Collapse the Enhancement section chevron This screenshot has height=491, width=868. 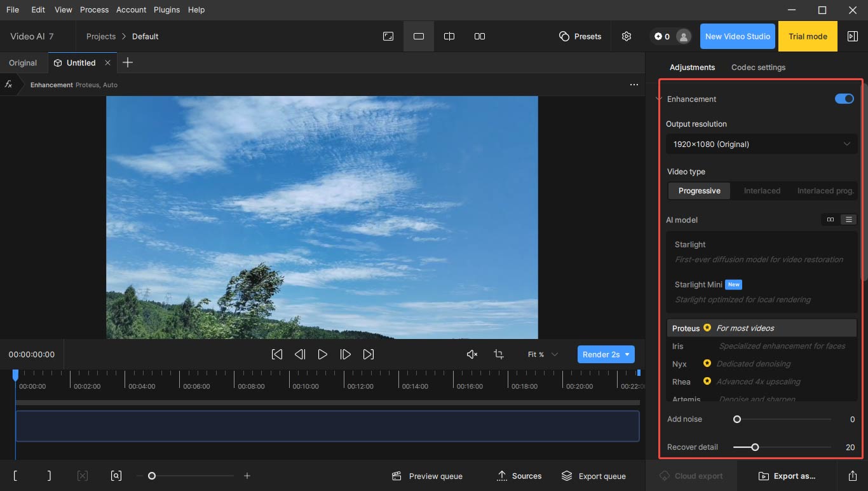click(x=659, y=99)
